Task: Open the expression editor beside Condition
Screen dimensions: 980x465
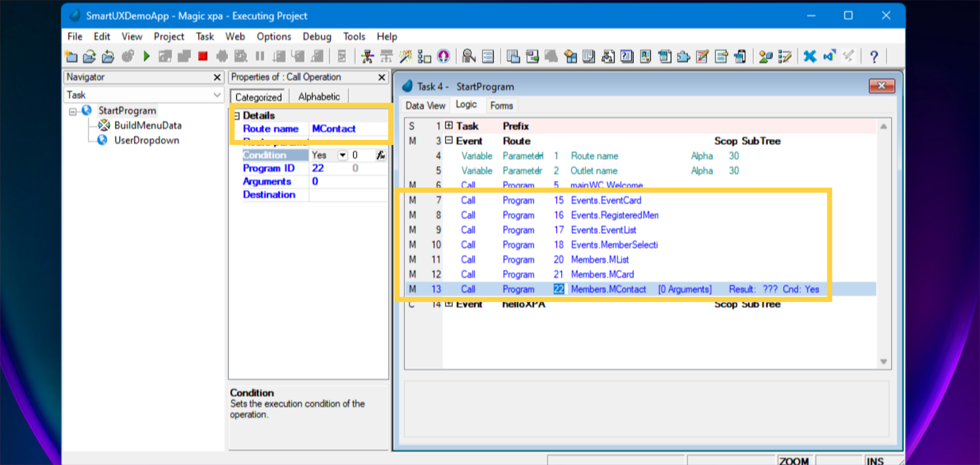Action: [x=381, y=155]
